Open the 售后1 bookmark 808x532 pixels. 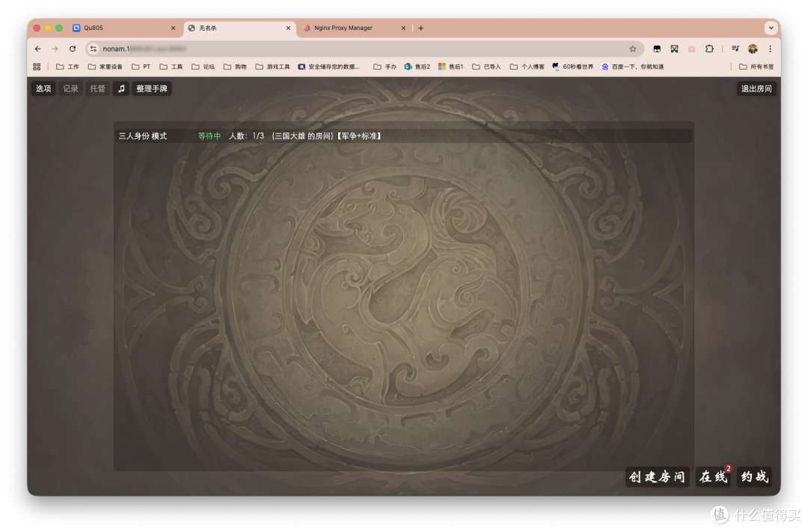tap(451, 67)
